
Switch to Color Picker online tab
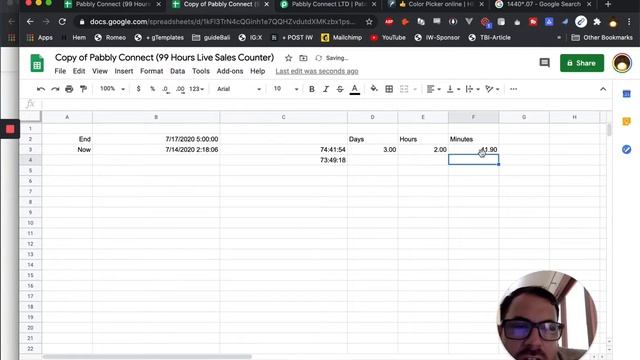click(436, 4)
